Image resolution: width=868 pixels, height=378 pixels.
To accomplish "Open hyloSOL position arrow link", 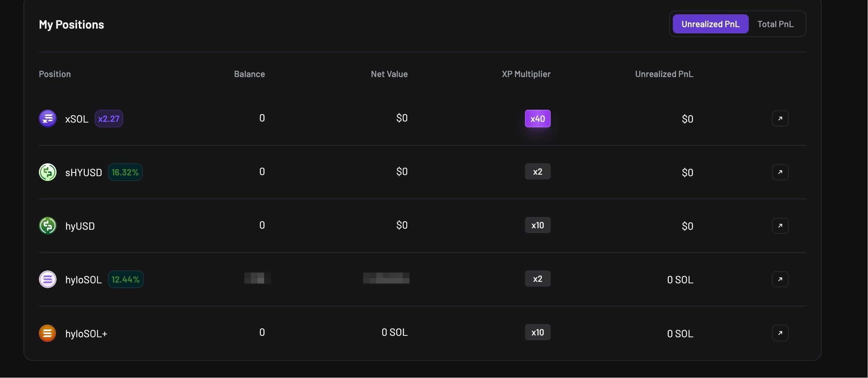I will tap(780, 279).
